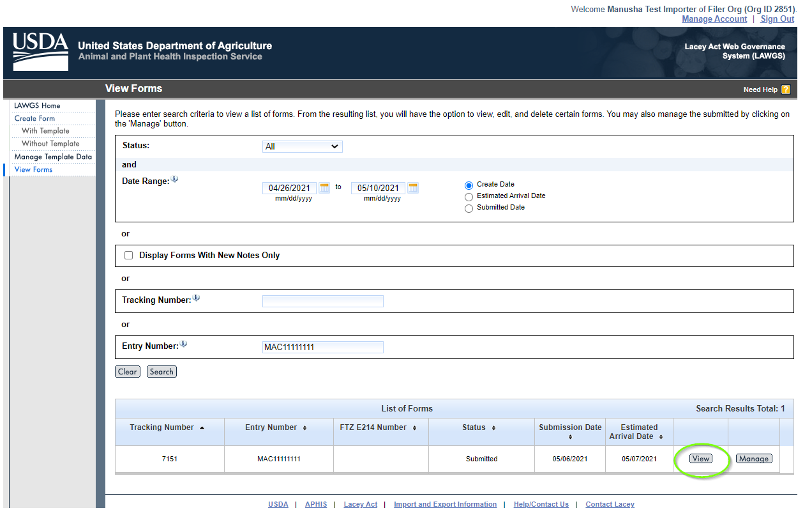Click the Tracking Number input field
812x522 pixels.
(322, 301)
